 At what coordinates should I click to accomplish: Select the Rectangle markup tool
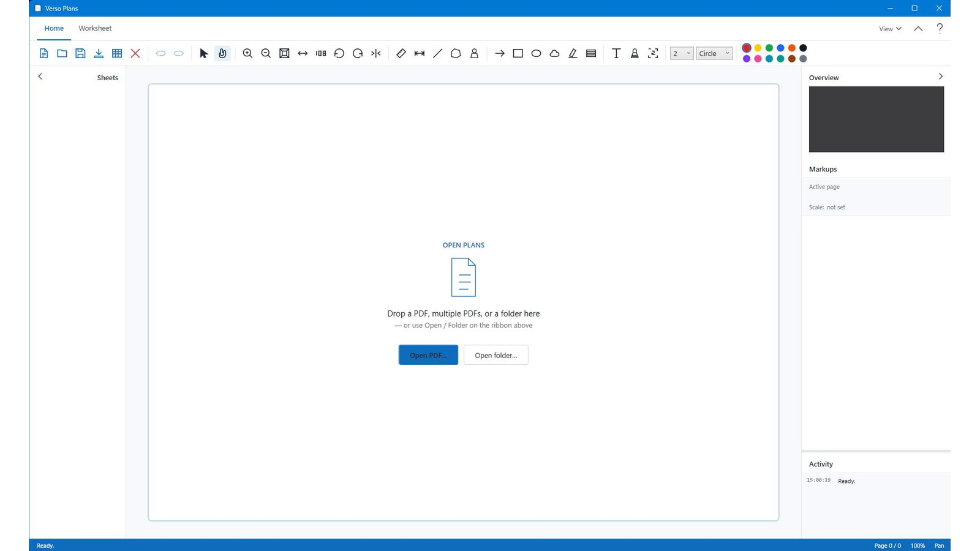[518, 53]
